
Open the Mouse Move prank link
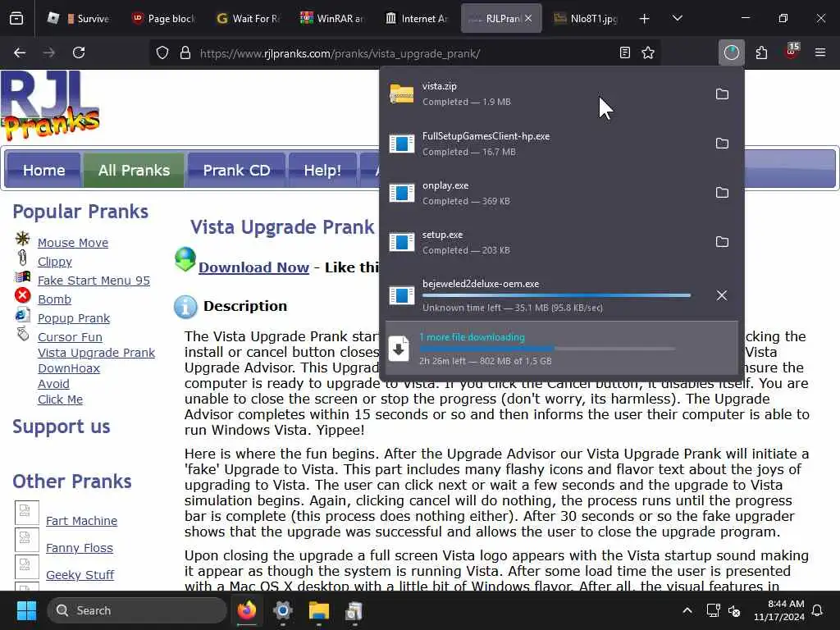(73, 243)
